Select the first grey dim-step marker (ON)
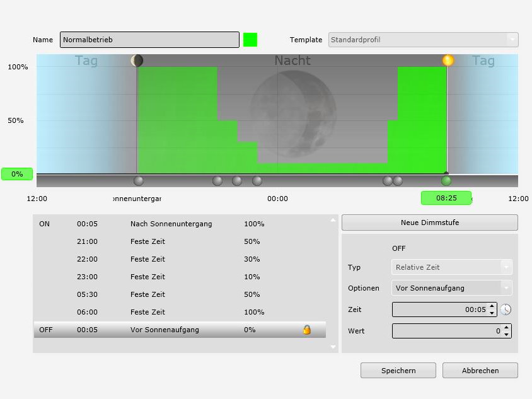532x399 pixels. click(139, 181)
